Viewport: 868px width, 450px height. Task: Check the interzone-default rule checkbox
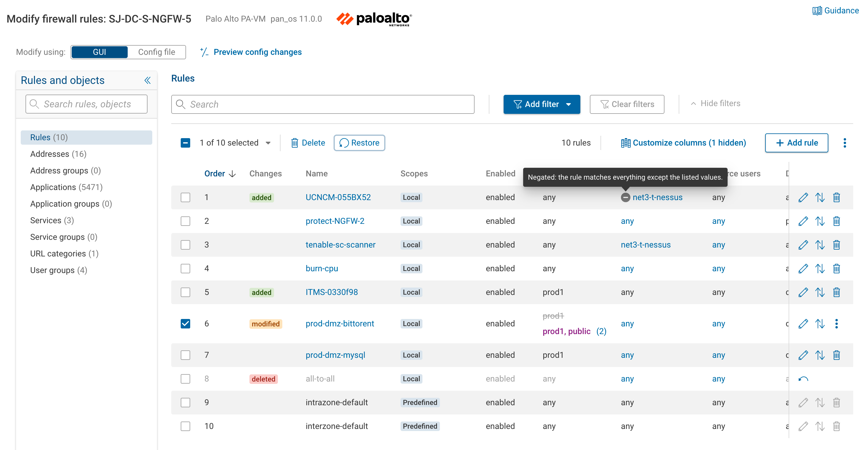(x=185, y=426)
